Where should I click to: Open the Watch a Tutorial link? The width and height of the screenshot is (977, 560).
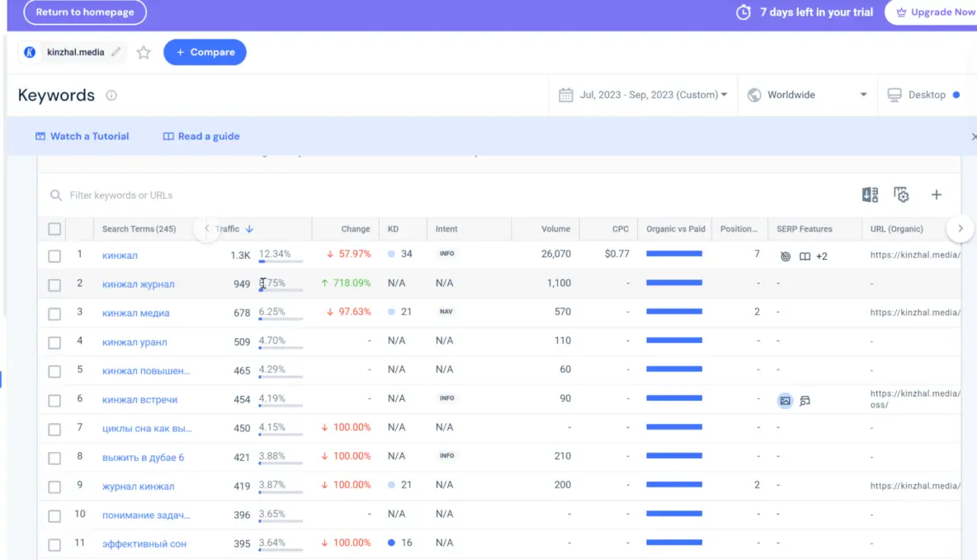pos(82,136)
